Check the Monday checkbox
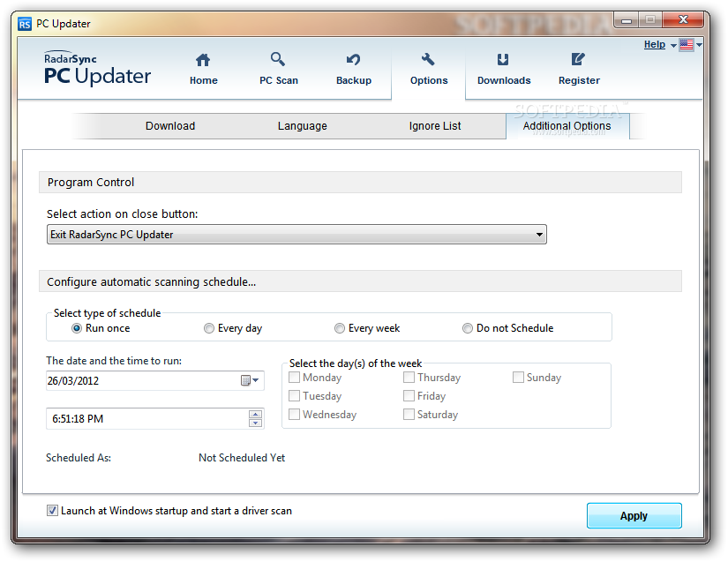 pyautogui.click(x=294, y=377)
